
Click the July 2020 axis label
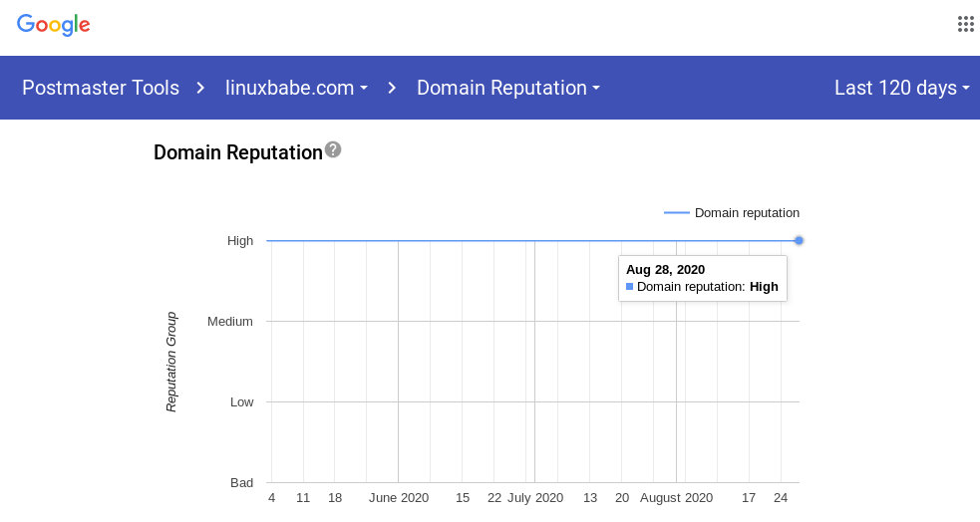click(x=535, y=497)
